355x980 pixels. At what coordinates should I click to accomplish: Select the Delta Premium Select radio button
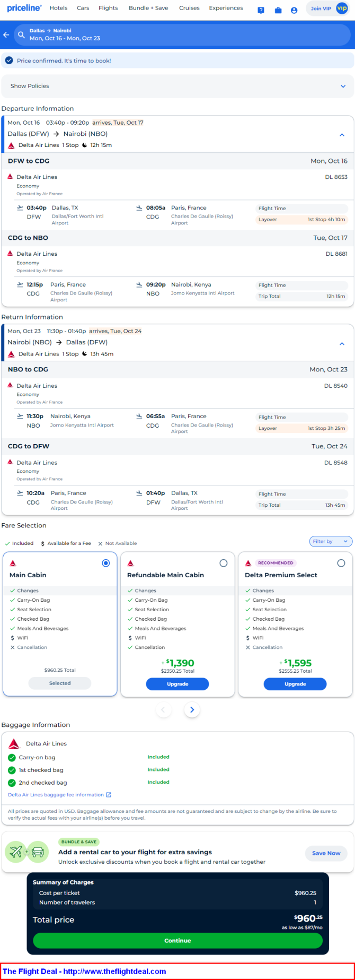coord(341,563)
